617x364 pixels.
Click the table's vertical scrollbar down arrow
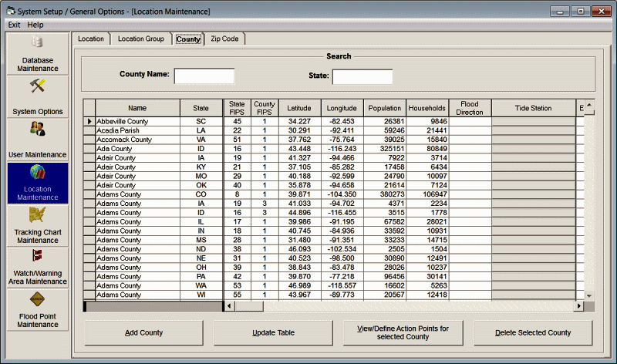589,295
